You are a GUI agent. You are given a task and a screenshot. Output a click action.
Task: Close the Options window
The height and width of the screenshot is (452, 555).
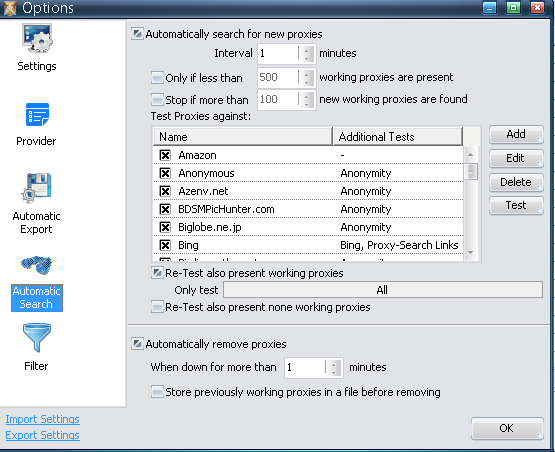pyautogui.click(x=537, y=8)
